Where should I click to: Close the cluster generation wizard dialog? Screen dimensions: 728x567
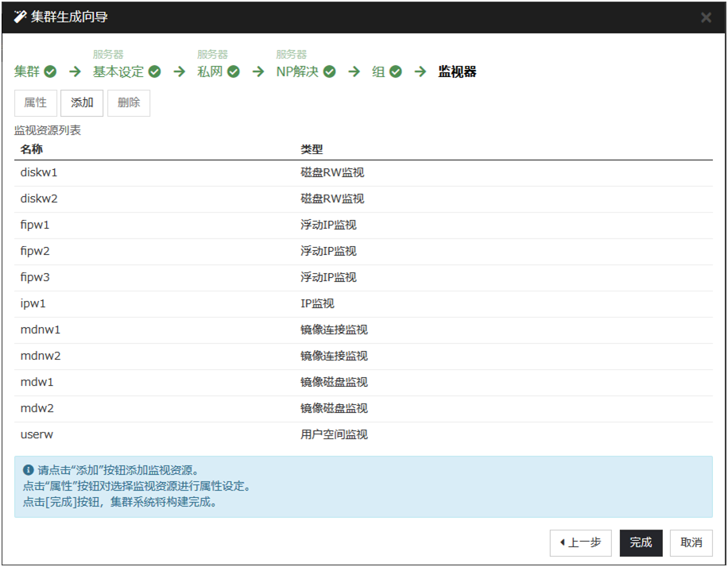pos(706,17)
